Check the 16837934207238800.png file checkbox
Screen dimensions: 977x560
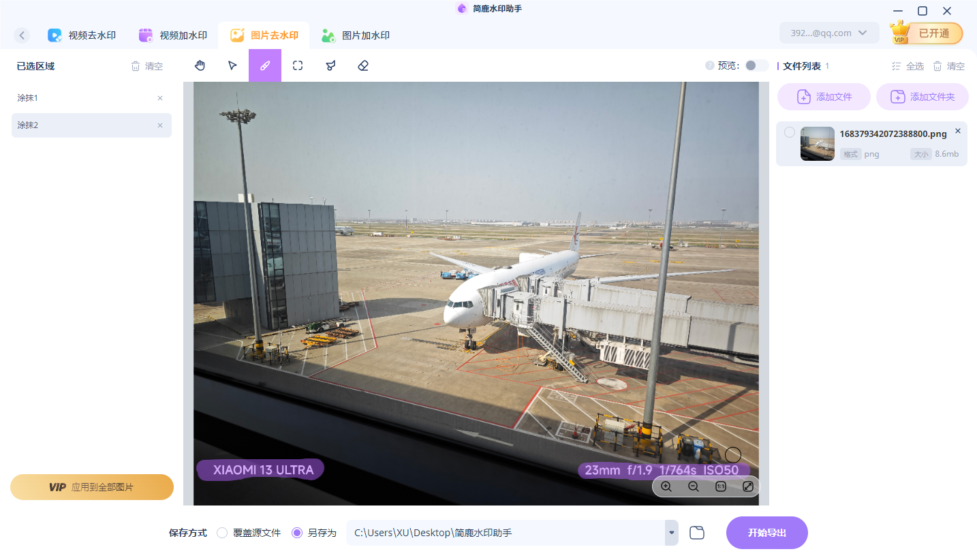click(x=790, y=132)
